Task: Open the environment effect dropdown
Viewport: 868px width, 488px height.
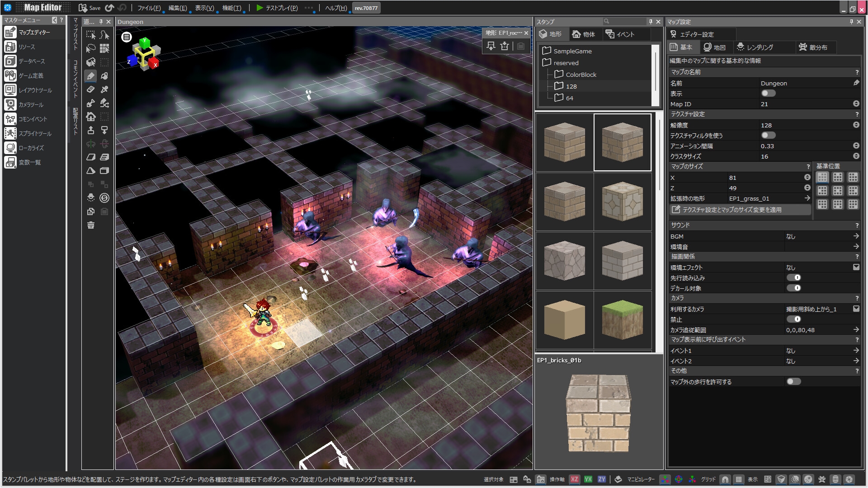Action: (856, 267)
